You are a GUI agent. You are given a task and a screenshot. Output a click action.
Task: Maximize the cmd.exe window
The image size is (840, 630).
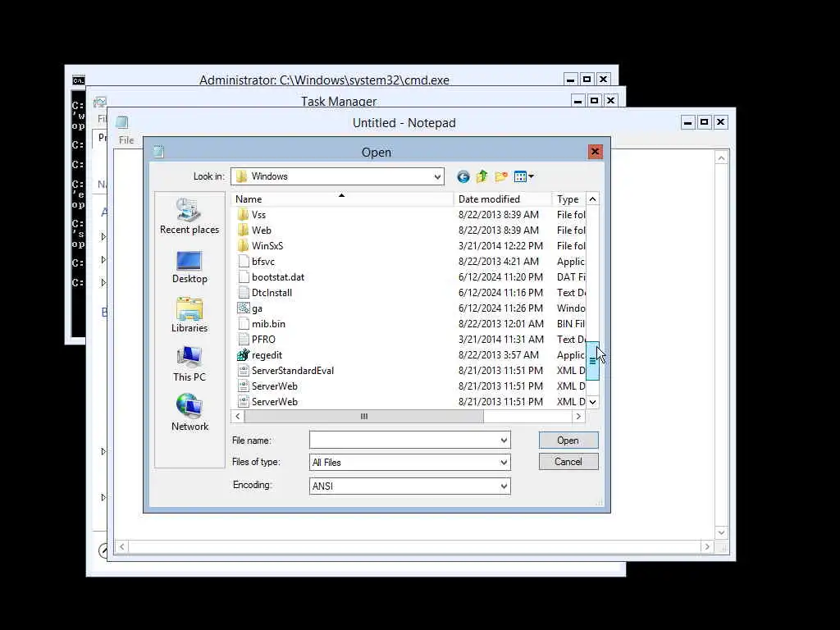pos(587,80)
